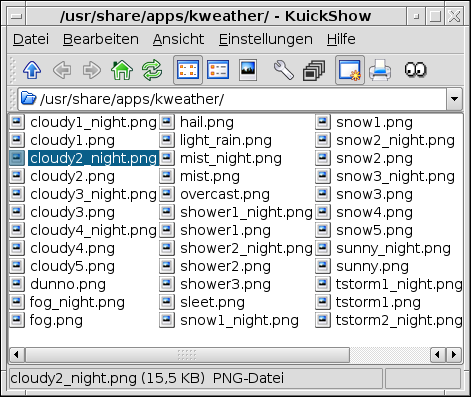This screenshot has width=471, height=397.
Task: Click the Forward arrow toolbar icon
Action: tap(92, 70)
